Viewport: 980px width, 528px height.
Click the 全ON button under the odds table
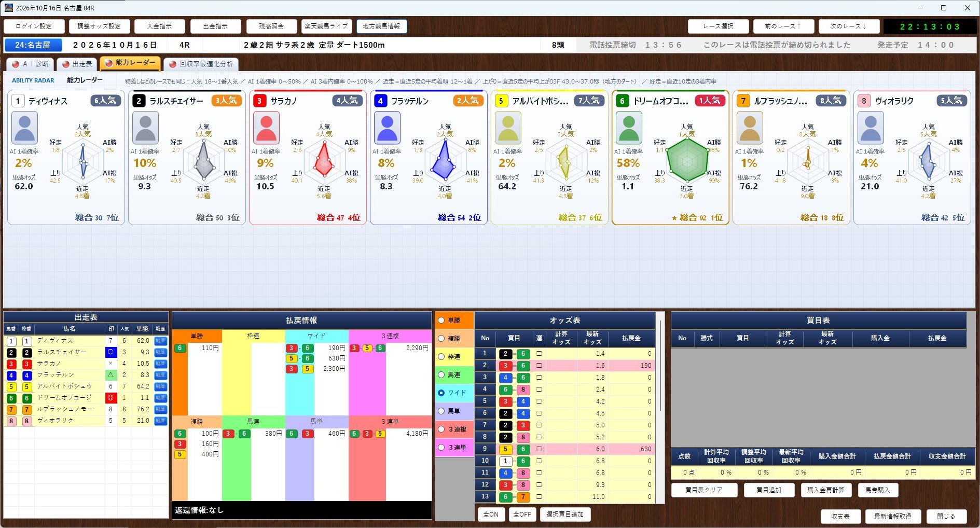tap(491, 515)
